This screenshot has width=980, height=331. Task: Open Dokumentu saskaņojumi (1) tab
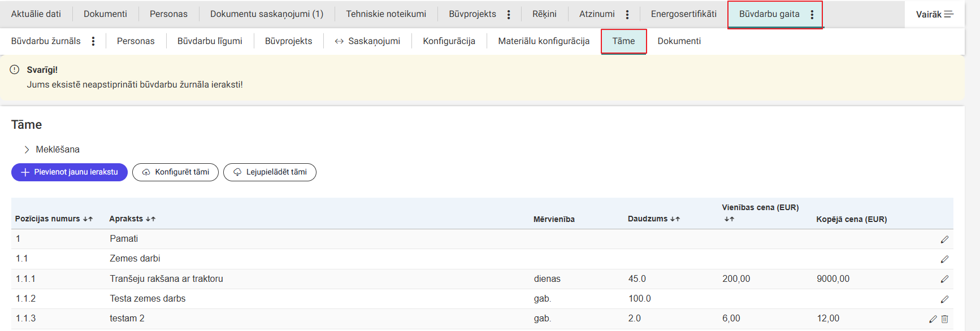coord(267,14)
